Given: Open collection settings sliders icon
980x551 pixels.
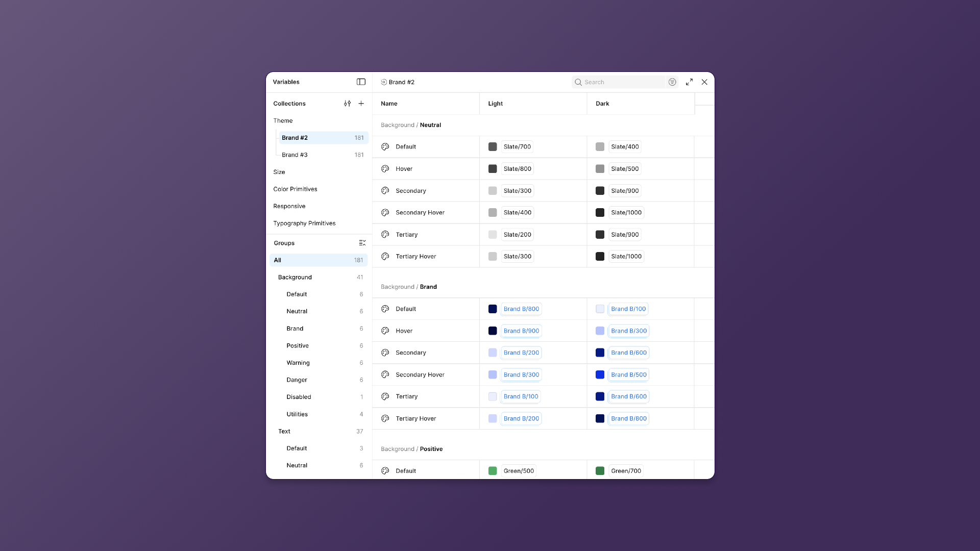Looking at the screenshot, I should point(347,104).
